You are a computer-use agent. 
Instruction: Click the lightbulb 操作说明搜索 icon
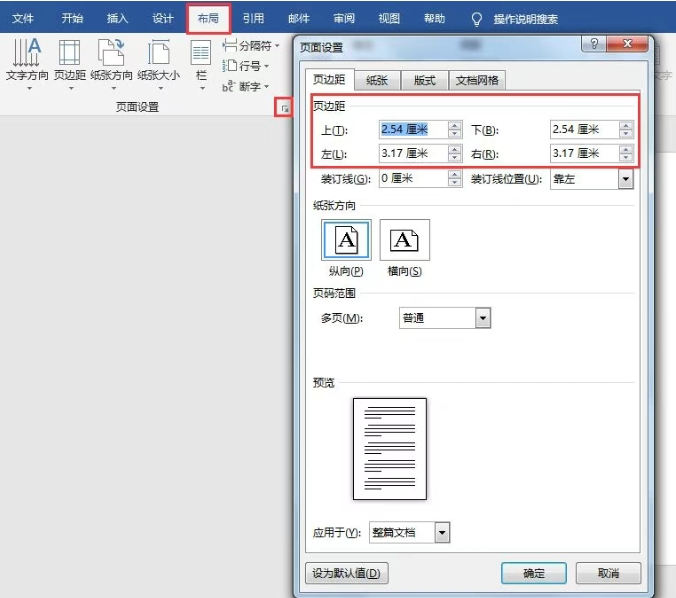(476, 19)
